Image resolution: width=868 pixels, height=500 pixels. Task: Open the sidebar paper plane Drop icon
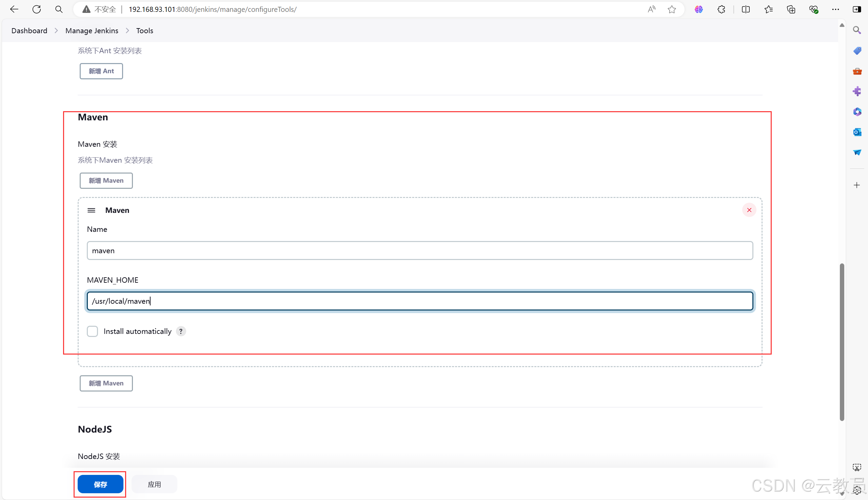[x=857, y=152]
